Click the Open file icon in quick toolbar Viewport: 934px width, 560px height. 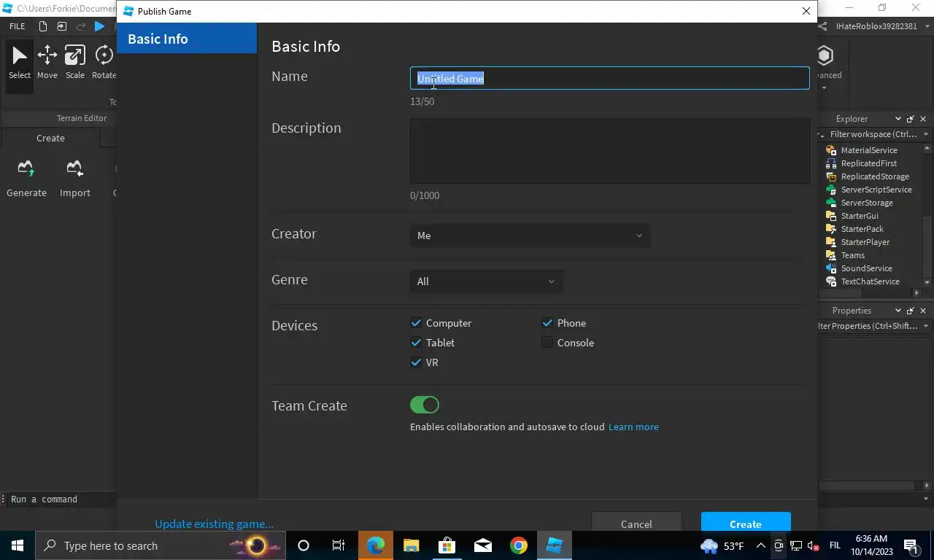pyautogui.click(x=62, y=26)
